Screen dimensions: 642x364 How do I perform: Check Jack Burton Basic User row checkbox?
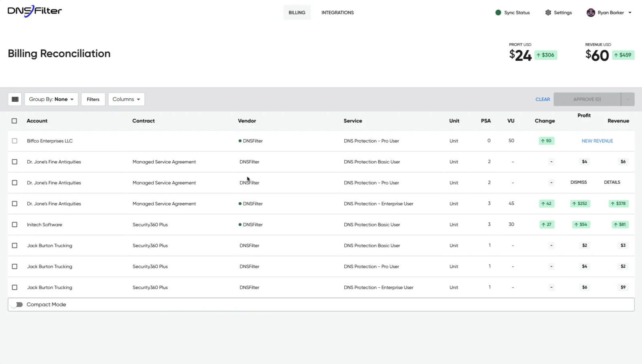click(14, 245)
